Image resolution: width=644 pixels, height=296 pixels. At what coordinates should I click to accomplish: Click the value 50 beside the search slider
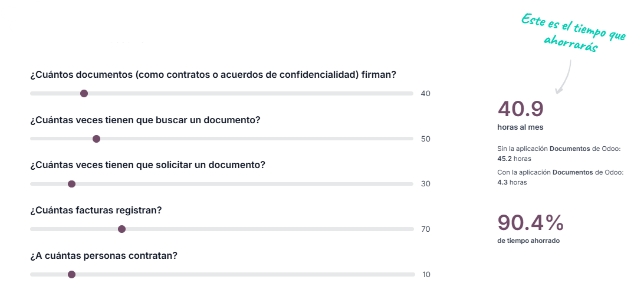point(425,139)
